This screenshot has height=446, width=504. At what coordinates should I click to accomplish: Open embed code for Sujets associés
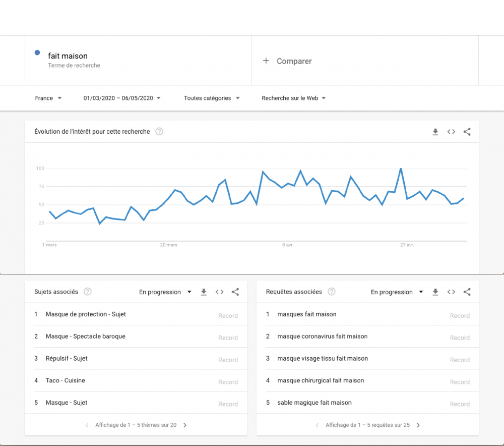pos(220,292)
